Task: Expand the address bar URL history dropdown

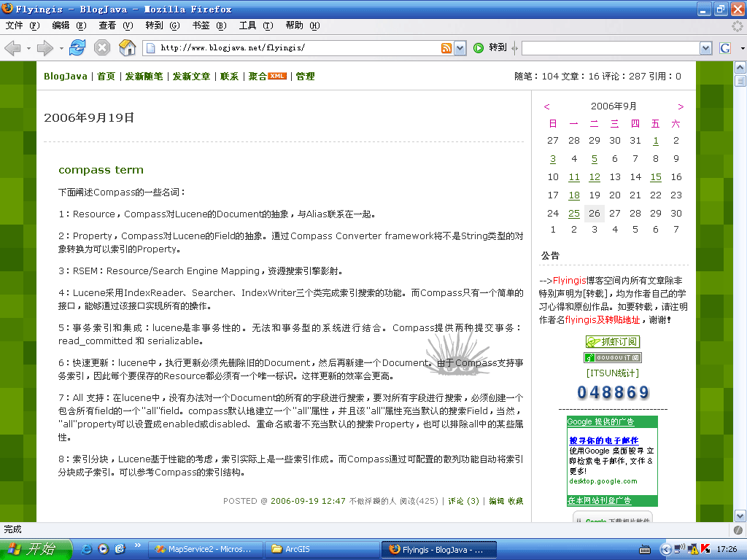Action: 460,48
